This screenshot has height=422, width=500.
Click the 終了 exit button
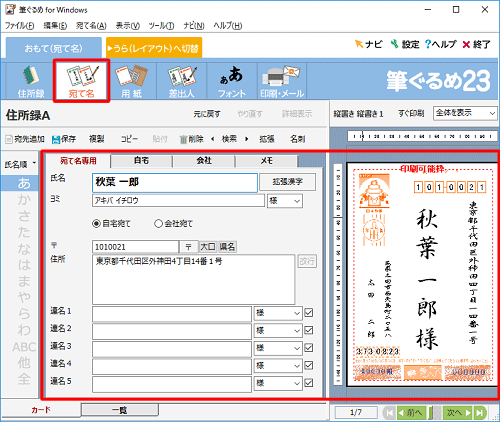tap(476, 44)
